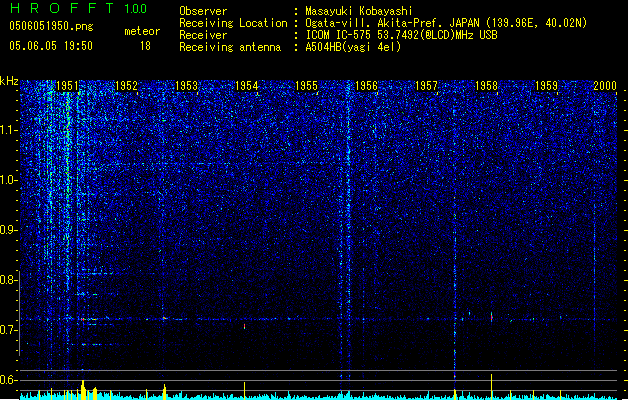Click the meteor count value 18
629x400 pixels.
145,46
